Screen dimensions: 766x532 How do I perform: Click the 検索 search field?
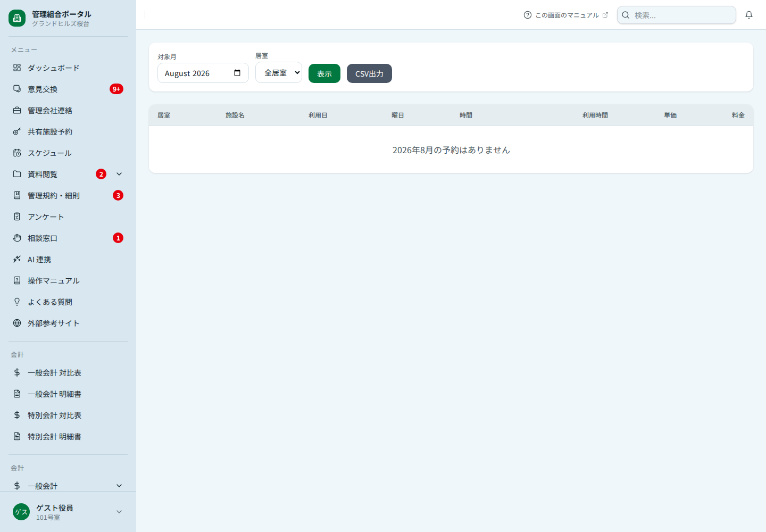[x=677, y=15]
